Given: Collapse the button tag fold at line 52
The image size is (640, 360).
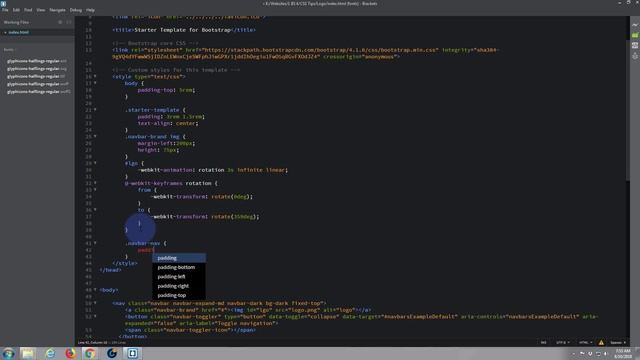Looking at the screenshot, I should coord(96,316).
